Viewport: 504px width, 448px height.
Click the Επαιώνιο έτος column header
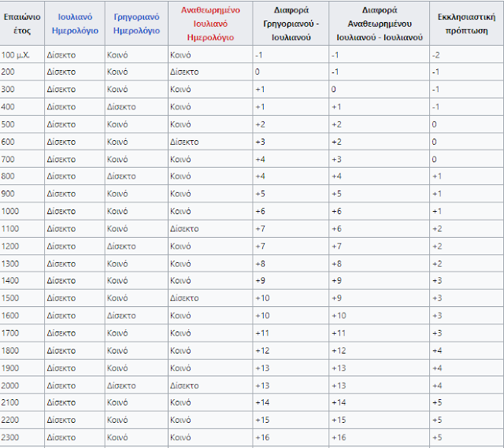[22, 24]
